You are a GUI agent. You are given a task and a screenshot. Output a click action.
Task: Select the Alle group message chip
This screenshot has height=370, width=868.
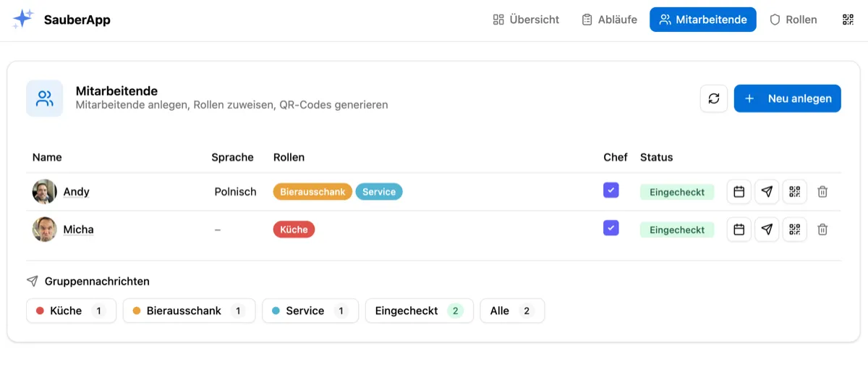tap(511, 311)
